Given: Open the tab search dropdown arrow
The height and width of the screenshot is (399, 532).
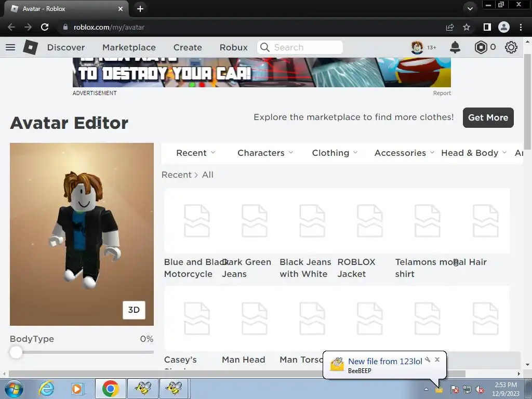Looking at the screenshot, I should [470, 9].
